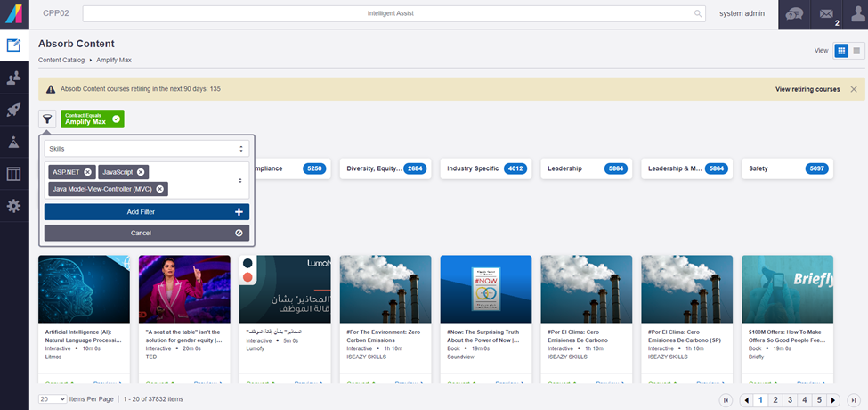Open the #Now book thumbnail
868x410 pixels.
486,289
